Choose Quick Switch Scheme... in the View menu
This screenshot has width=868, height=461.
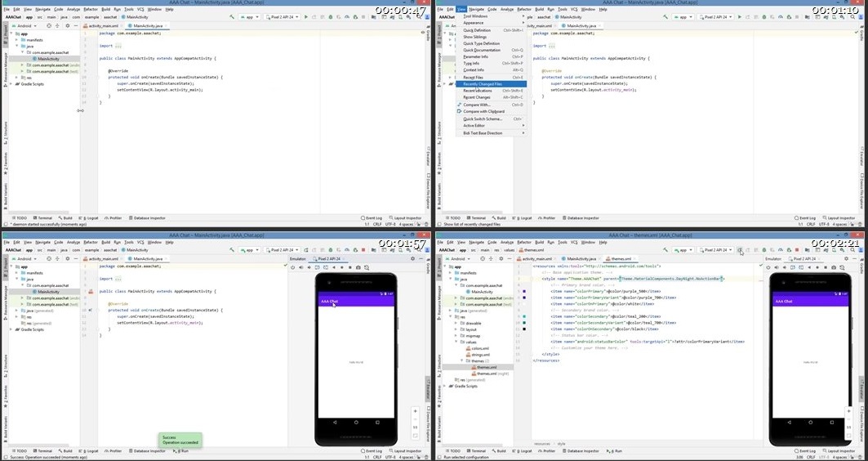coord(491,119)
